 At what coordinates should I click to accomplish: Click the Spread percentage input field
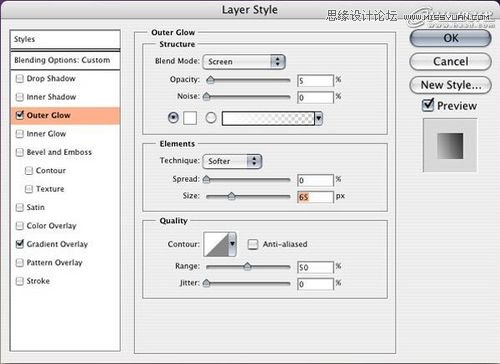pos(315,180)
